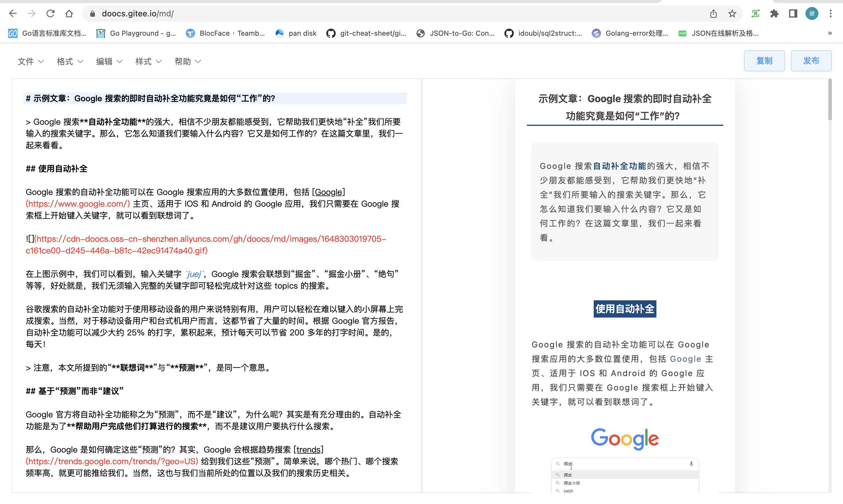Click the [trends] link text in editor

[x=308, y=450]
